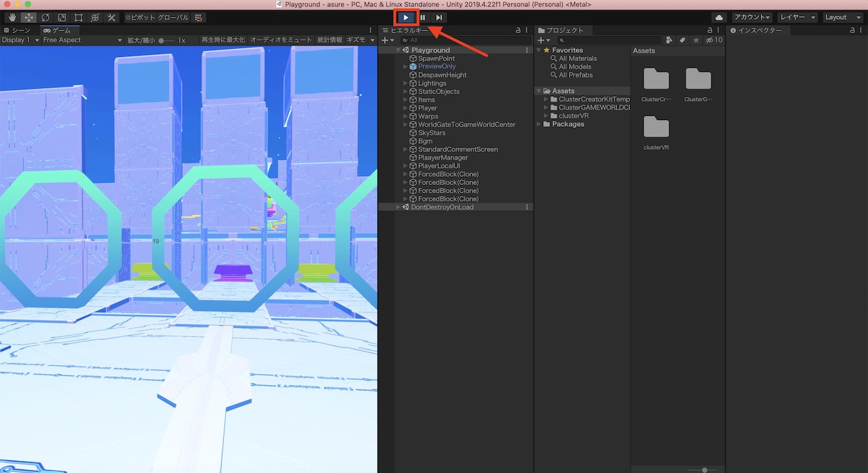Open the Layout menu
The height and width of the screenshot is (473, 868).
coord(842,17)
